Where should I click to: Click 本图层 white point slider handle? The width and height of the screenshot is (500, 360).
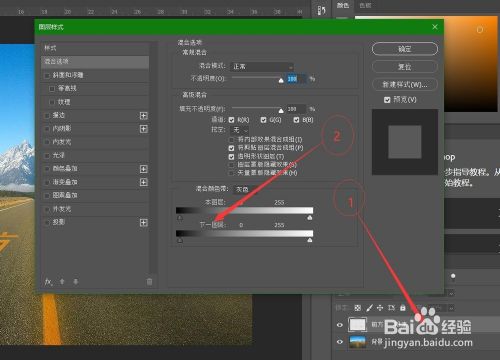pyautogui.click(x=310, y=218)
